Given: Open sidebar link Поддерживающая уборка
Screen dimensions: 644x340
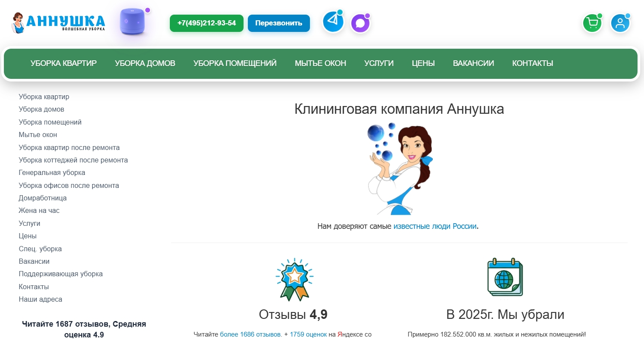Looking at the screenshot, I should click(61, 274).
